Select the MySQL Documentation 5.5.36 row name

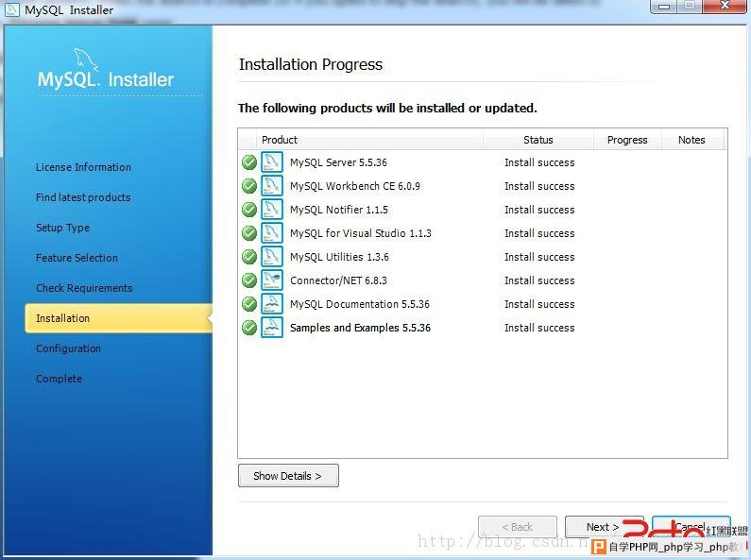[x=359, y=304]
